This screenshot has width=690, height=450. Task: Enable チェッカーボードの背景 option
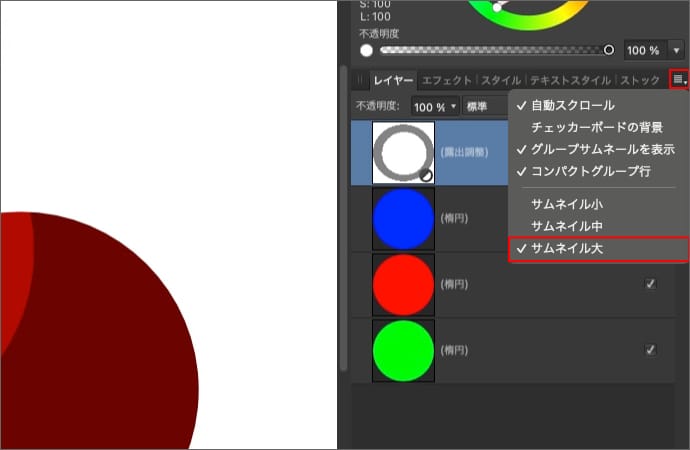596,127
